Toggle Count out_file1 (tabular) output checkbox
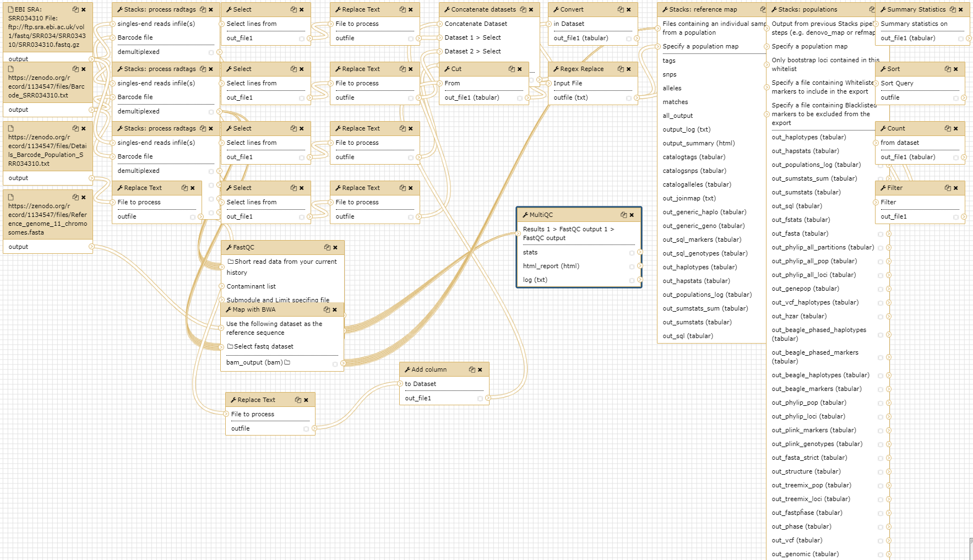The height and width of the screenshot is (560, 973). pyautogui.click(x=956, y=157)
